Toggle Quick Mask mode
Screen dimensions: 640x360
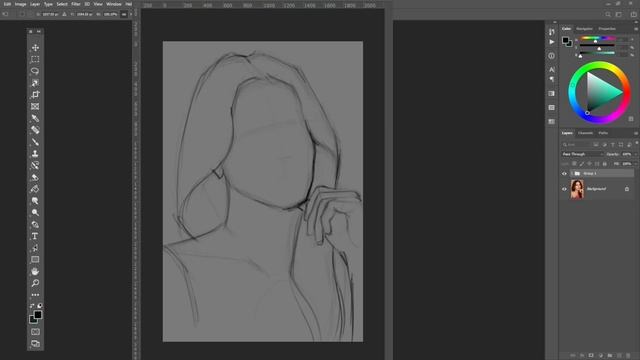(x=35, y=332)
